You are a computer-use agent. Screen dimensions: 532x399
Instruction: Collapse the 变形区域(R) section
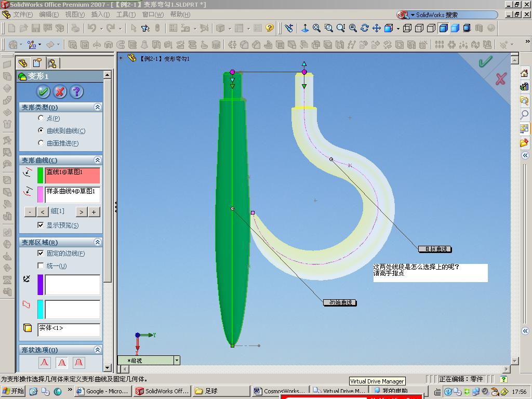click(97, 242)
